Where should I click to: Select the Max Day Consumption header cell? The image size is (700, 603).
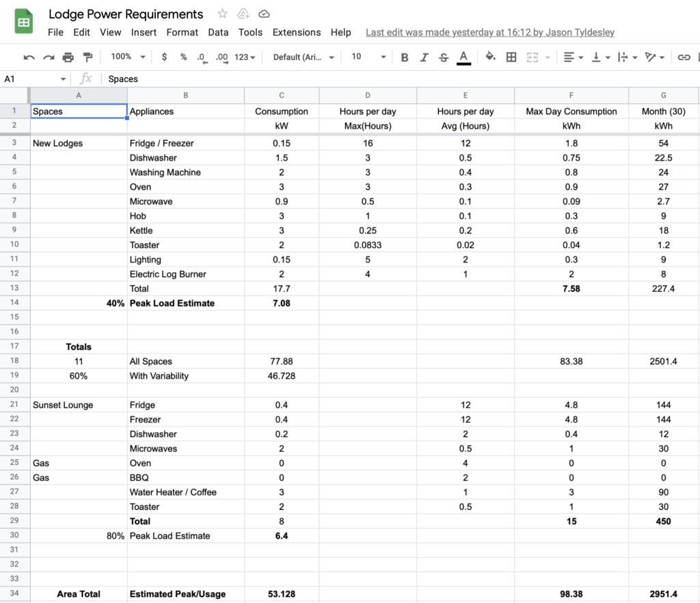tap(571, 111)
